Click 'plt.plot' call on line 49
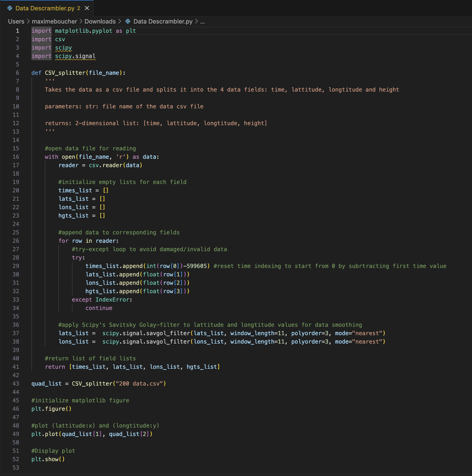Viewport: 472px width, 476px height. (45, 434)
